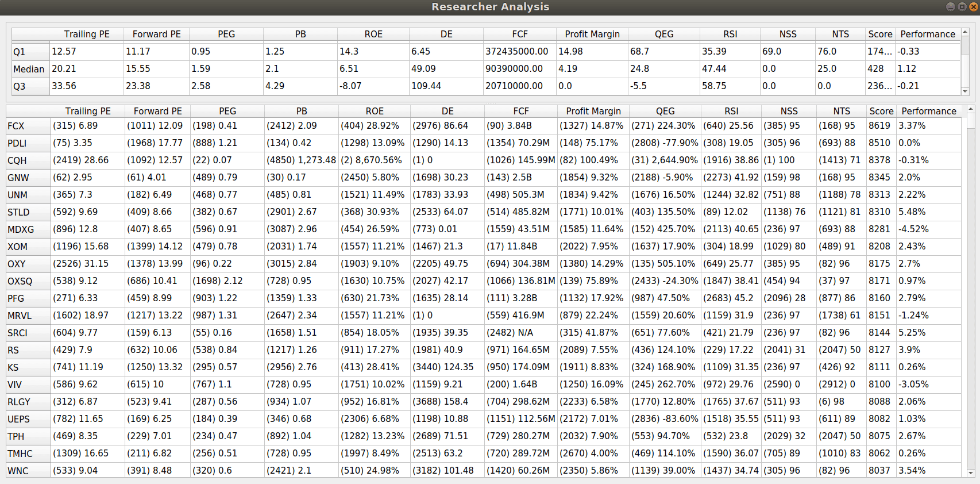Click the top table QEG column header

664,34
